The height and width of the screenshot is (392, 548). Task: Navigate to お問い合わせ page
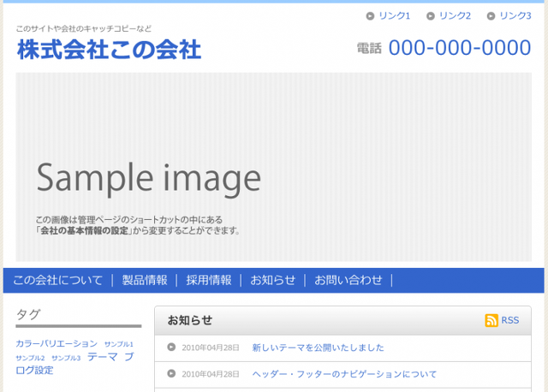tap(348, 280)
